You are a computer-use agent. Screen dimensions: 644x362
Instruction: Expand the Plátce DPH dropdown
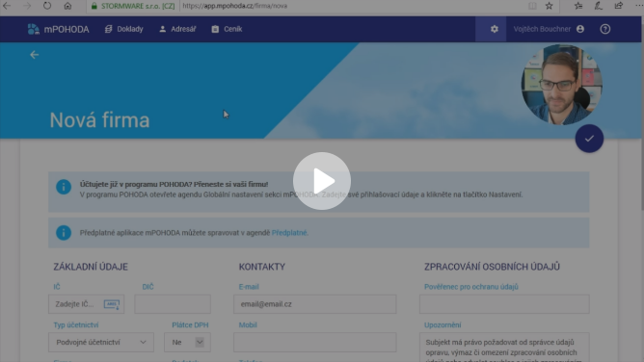click(x=187, y=342)
